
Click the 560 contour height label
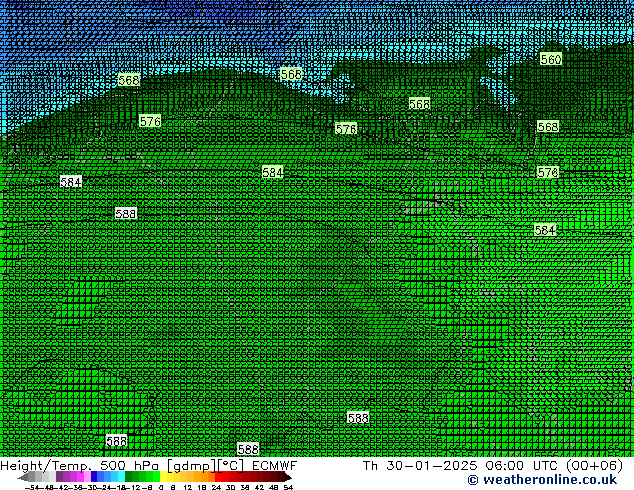(551, 59)
